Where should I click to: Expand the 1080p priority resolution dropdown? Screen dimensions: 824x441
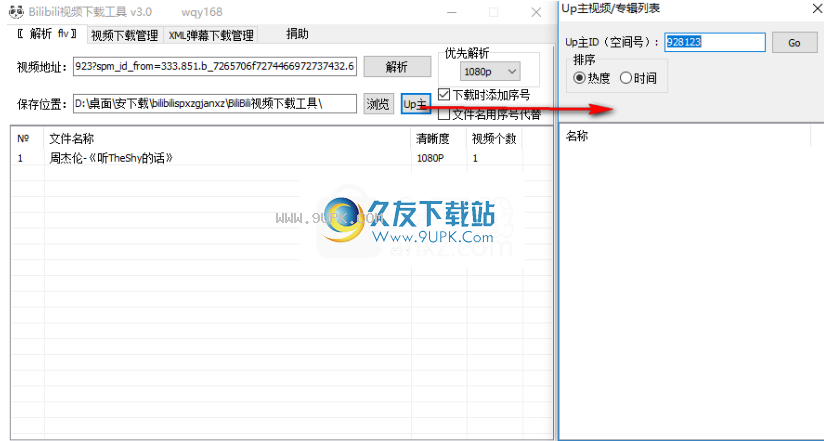click(490, 71)
